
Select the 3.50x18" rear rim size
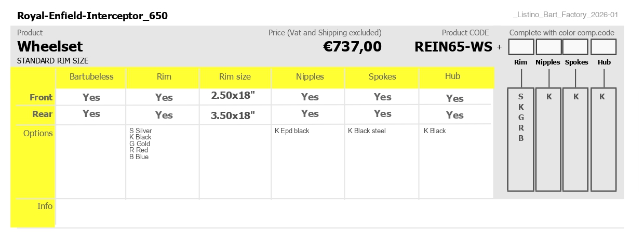point(233,115)
